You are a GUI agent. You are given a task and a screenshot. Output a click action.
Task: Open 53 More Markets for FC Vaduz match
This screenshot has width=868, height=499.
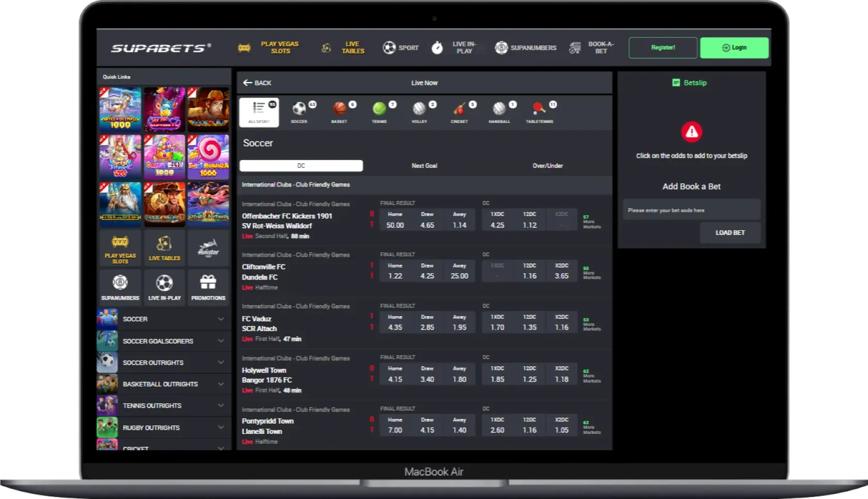pyautogui.click(x=592, y=324)
